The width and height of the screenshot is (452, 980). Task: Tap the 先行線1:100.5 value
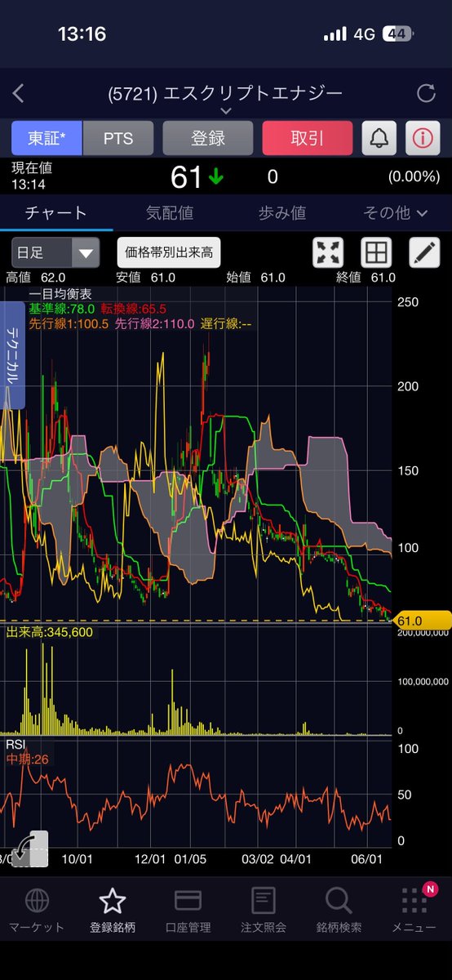point(69,323)
